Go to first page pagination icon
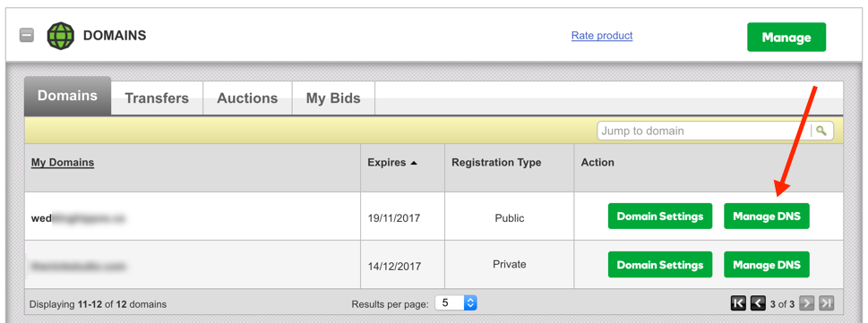 [x=738, y=303]
